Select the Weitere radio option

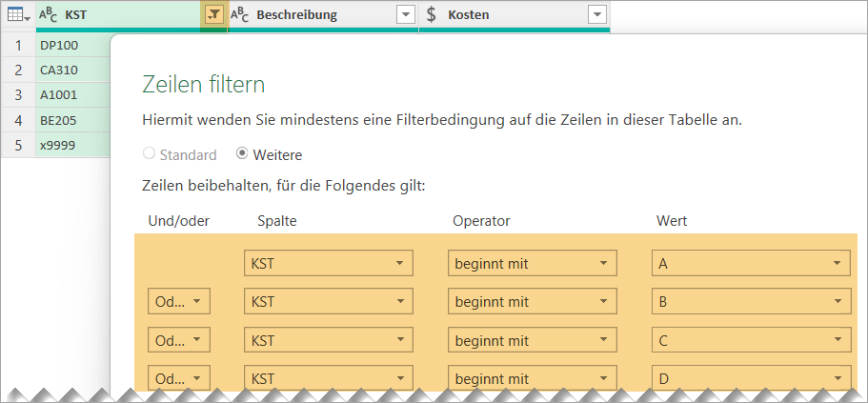pos(241,154)
